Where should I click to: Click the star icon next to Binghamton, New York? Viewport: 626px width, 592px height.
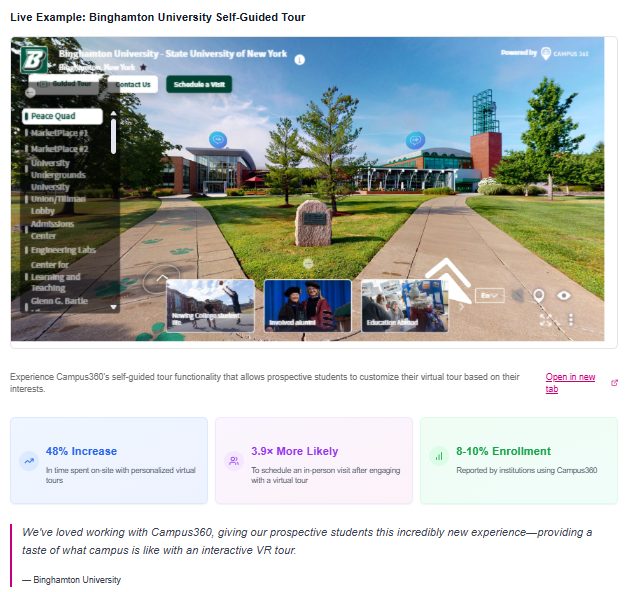tap(143, 67)
